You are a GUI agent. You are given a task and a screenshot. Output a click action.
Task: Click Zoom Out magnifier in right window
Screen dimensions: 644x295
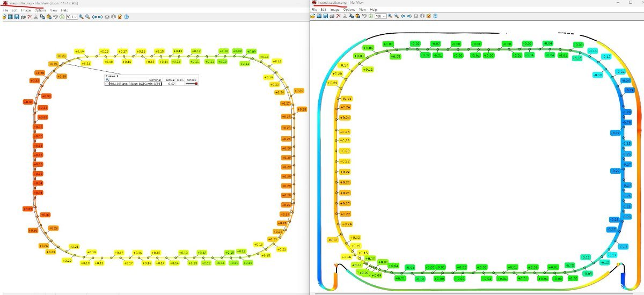(396, 17)
